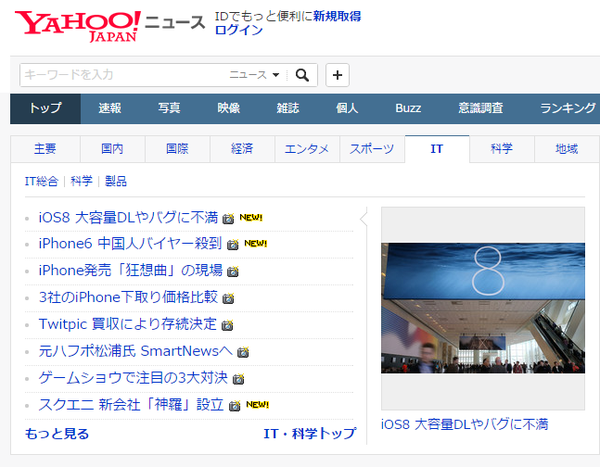600x467 pixels.
Task: Click camera icon beside Twitpic headline
Action: point(227,325)
